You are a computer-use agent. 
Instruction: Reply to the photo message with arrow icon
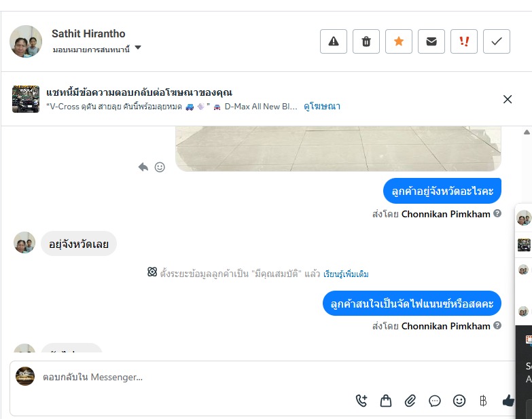(x=143, y=166)
